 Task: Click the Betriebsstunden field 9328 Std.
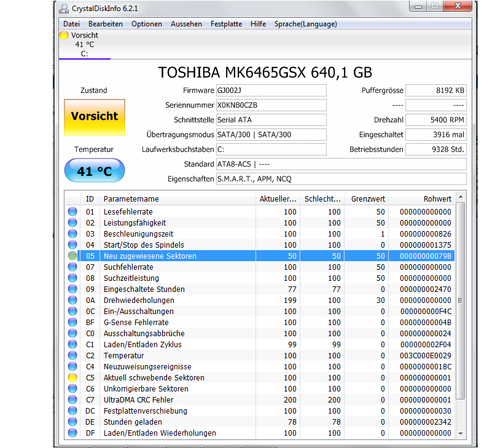436,149
